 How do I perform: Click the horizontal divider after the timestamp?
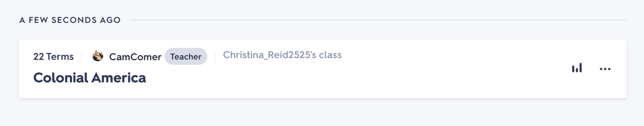pyautogui.click(x=377, y=20)
